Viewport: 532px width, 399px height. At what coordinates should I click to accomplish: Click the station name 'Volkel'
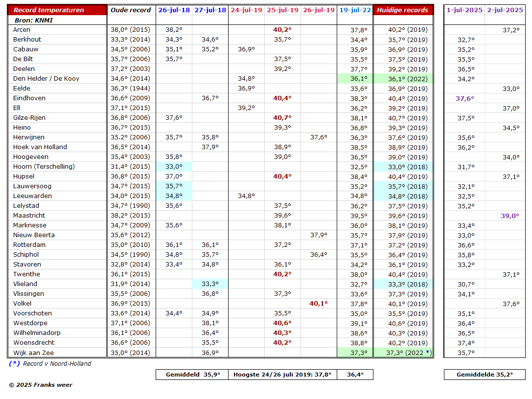(x=23, y=304)
